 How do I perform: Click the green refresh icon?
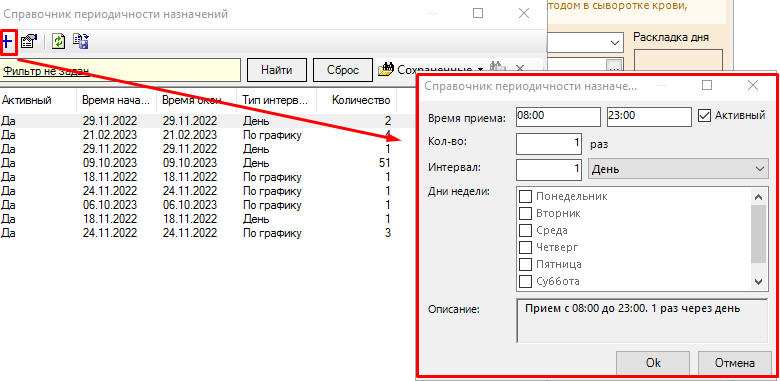pyautogui.click(x=59, y=42)
